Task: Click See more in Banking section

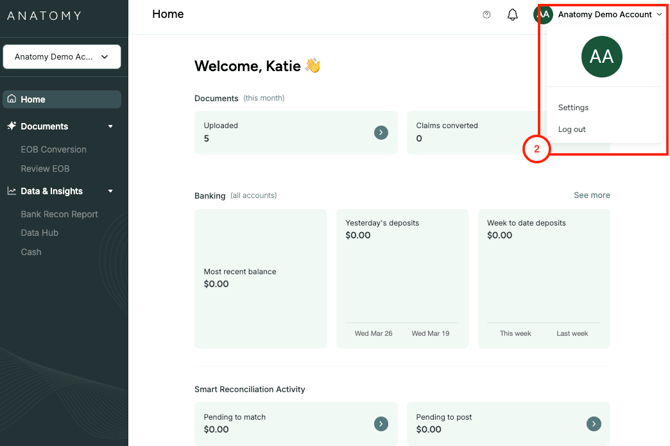Action: click(591, 196)
